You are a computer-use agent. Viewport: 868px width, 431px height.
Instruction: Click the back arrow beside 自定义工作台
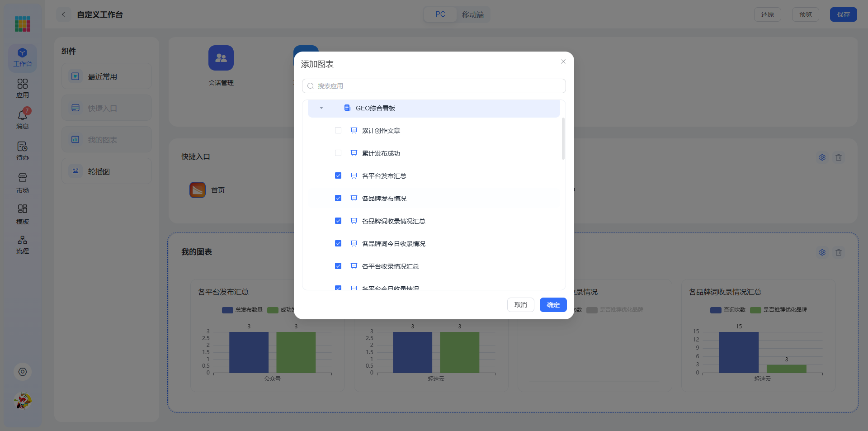[x=64, y=14]
